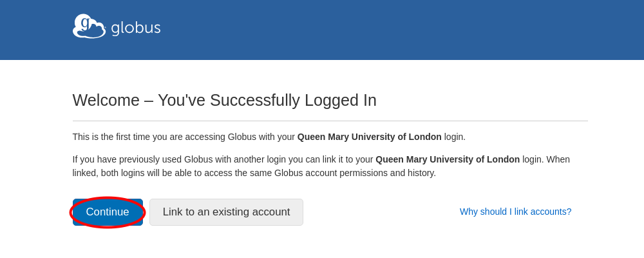Viewport: 644px width, 258px height.
Task: Choose Link to an existing account
Action: tap(226, 212)
